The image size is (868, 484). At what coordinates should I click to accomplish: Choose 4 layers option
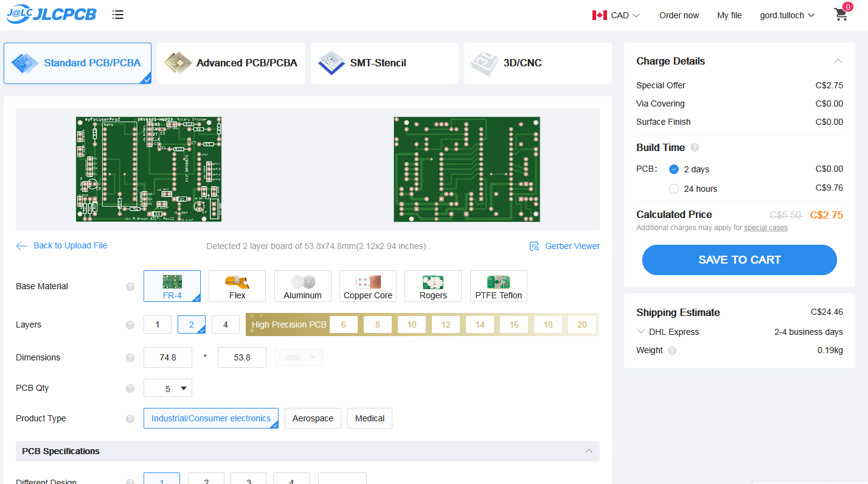[x=226, y=324]
